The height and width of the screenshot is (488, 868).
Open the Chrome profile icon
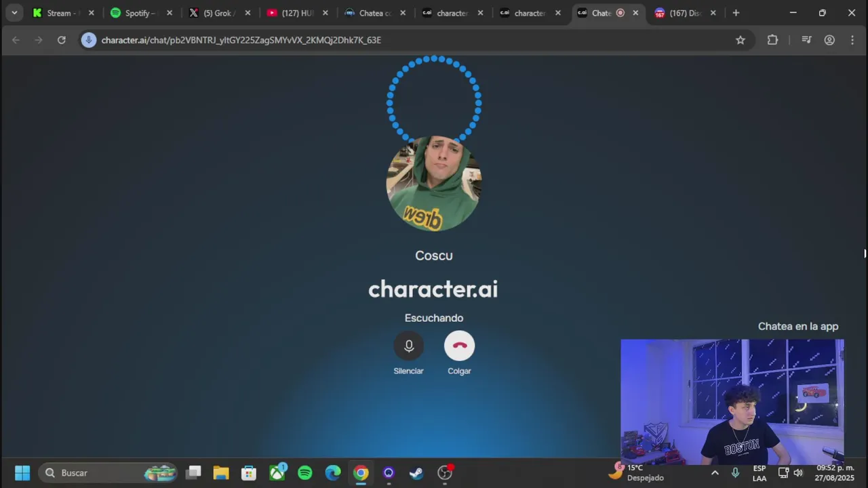[x=829, y=40]
